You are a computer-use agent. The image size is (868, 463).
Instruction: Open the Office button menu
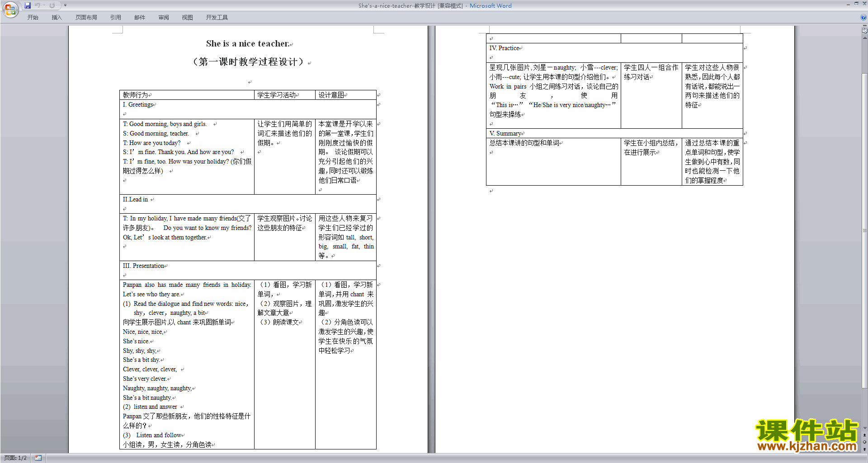pos(10,9)
